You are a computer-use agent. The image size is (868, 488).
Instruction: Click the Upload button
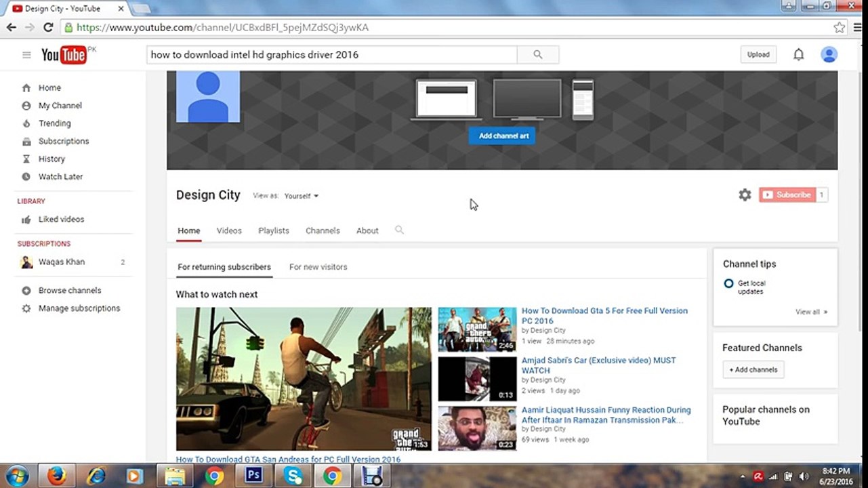coord(758,55)
